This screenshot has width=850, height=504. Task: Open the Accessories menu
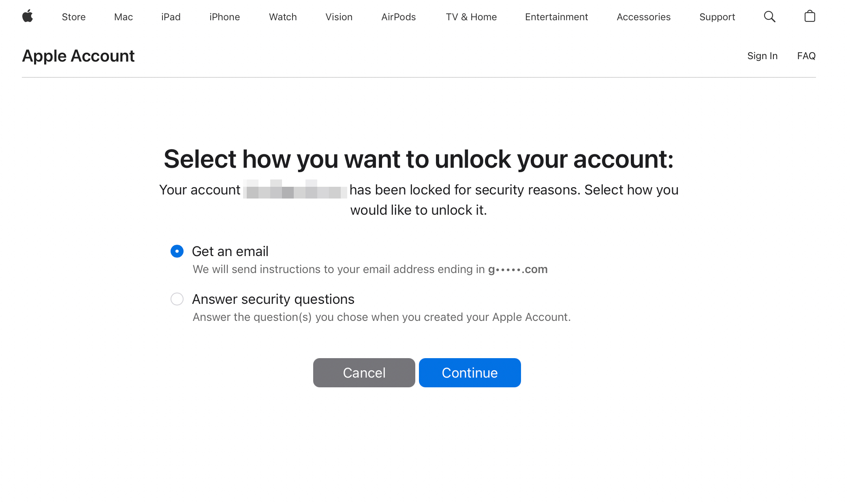click(x=643, y=17)
